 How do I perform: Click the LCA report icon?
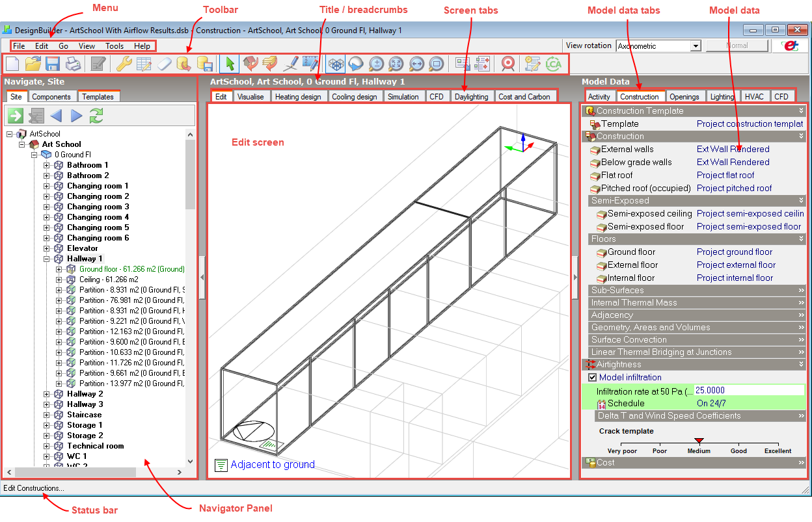click(553, 64)
